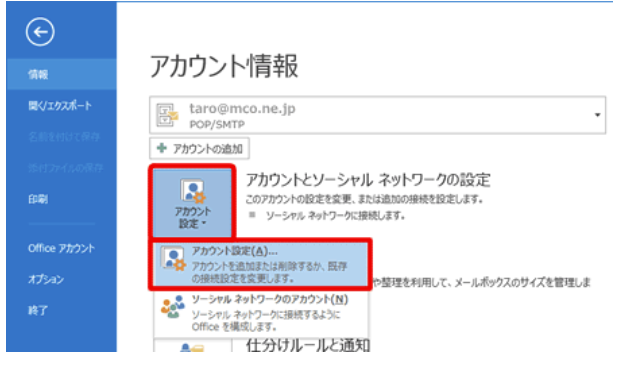The height and width of the screenshot is (367, 638).
Task: Click the account dropdown arrow
Action: click(597, 115)
